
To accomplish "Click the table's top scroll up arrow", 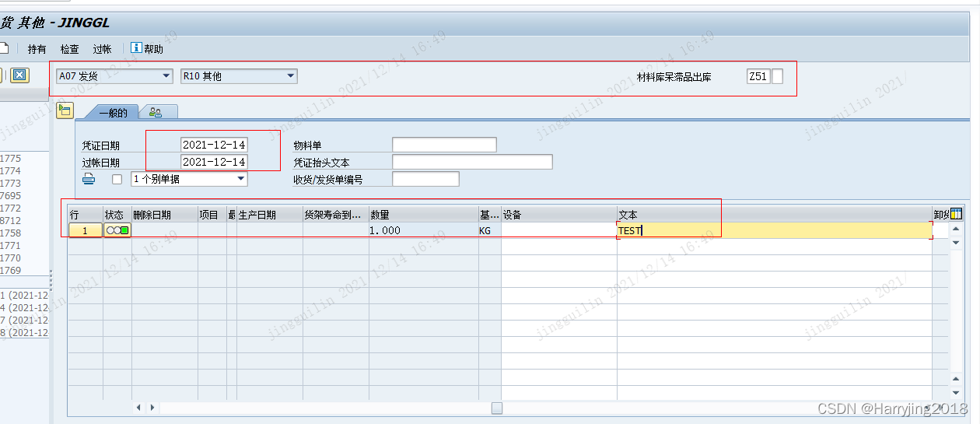I will (956, 230).
